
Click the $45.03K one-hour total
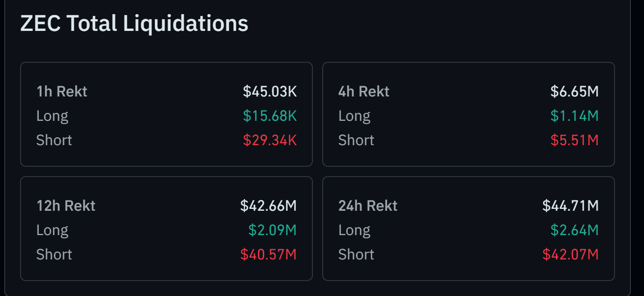coord(270,91)
